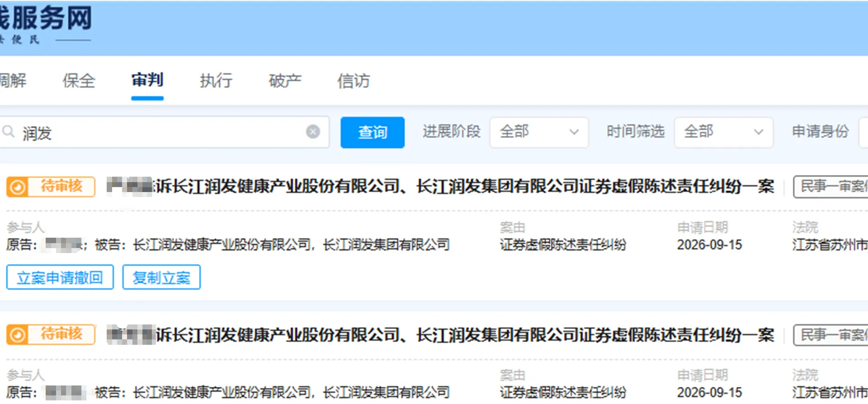This screenshot has width=868, height=404.
Task: Click the 申请身份 filter label
Action: 821,132
